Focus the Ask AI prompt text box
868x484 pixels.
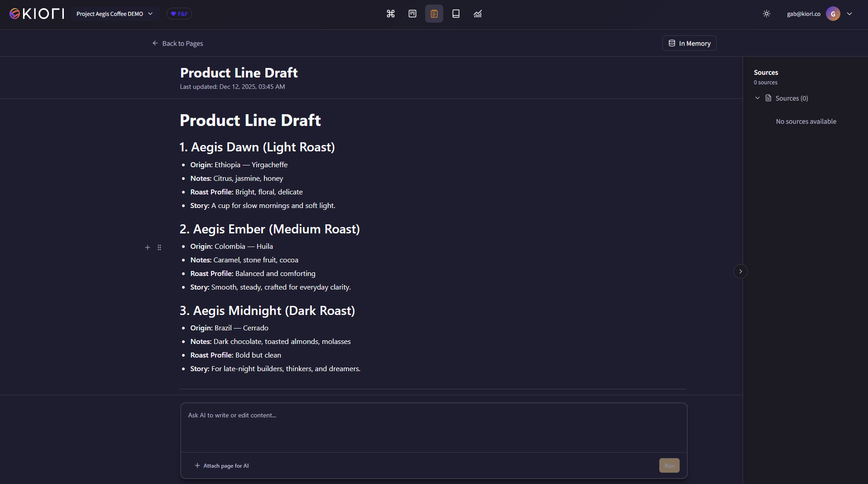tap(433, 427)
